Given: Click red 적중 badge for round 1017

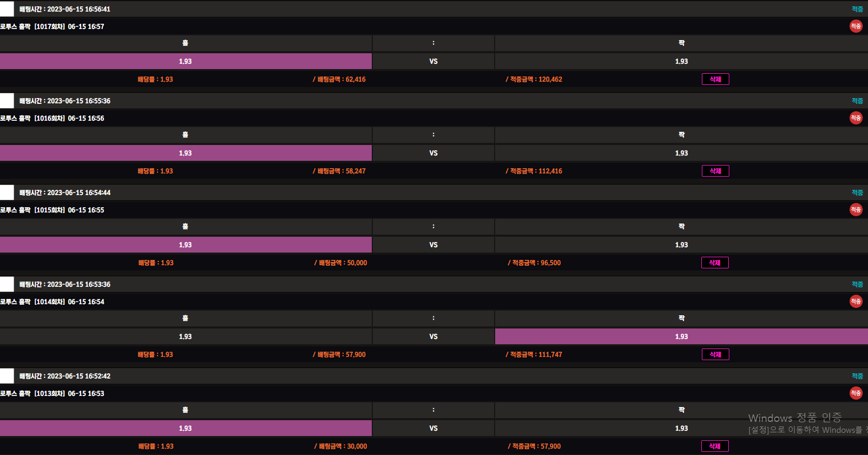Looking at the screenshot, I should [856, 26].
